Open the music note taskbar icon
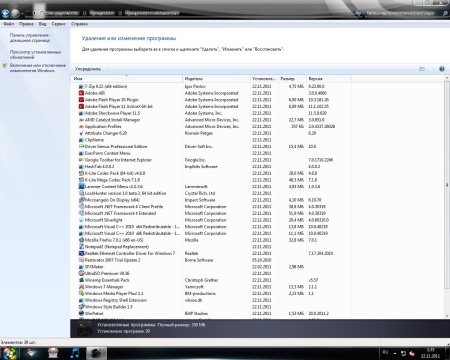 (x=75, y=353)
